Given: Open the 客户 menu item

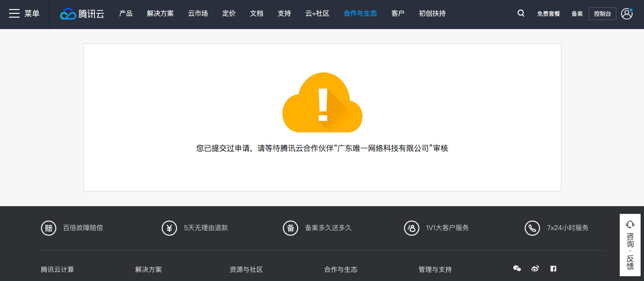Looking at the screenshot, I should point(398,13).
